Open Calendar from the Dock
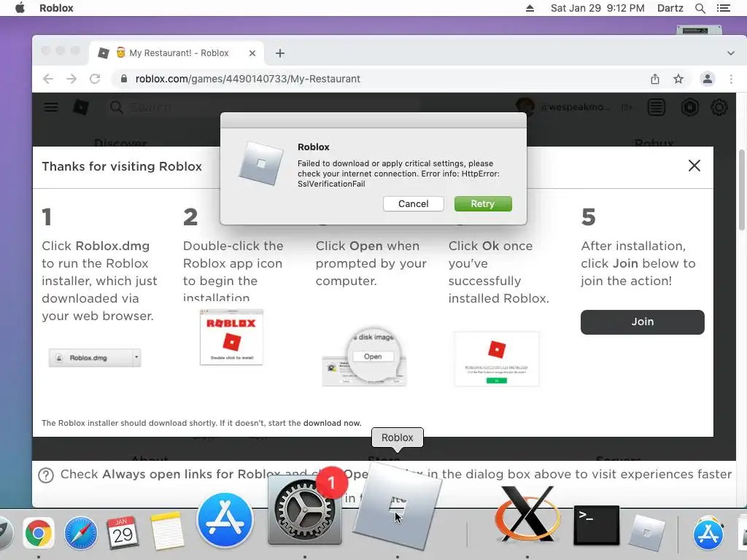This screenshot has width=747, height=560. pyautogui.click(x=123, y=533)
